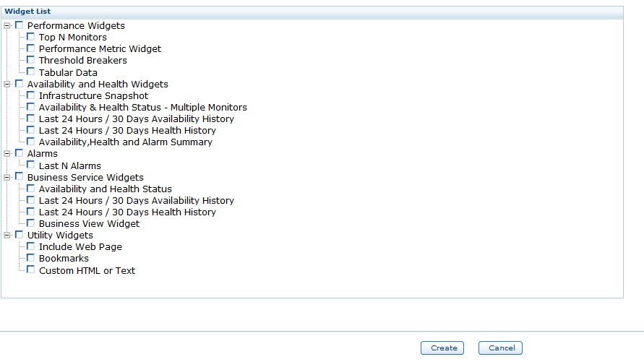Select the Custom HTML or Text checkbox
The width and height of the screenshot is (644, 362).
(30, 270)
